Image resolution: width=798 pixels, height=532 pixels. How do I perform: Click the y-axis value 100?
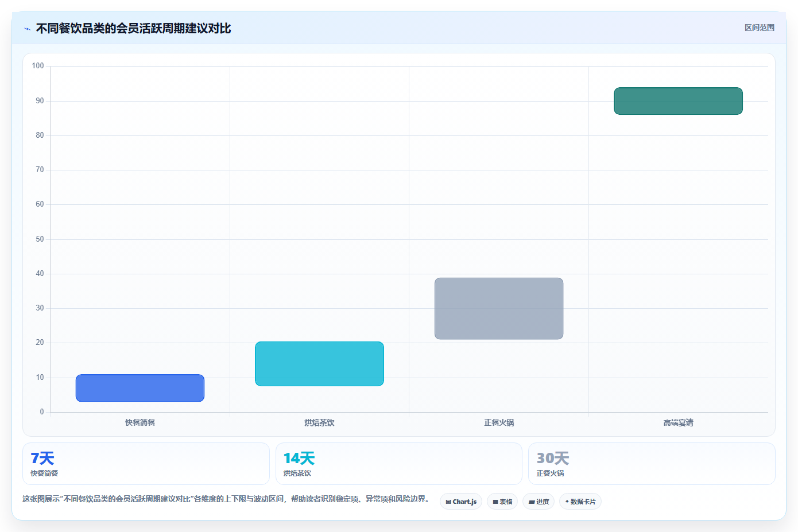coord(38,66)
